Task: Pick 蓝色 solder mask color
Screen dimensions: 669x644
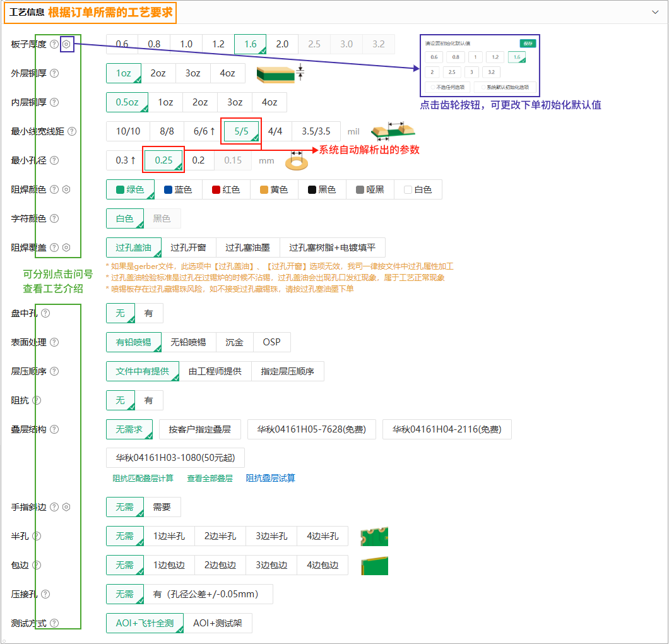Action: point(177,189)
